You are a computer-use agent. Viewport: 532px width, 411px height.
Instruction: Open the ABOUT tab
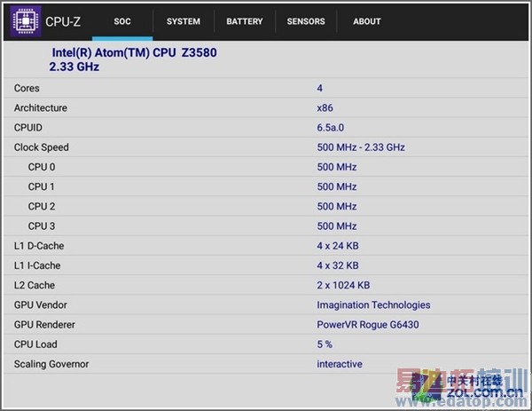point(367,21)
